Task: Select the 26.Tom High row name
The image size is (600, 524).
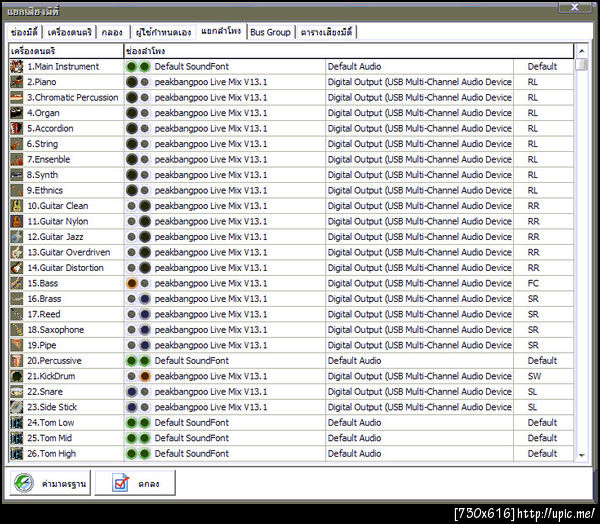Action: 51,454
